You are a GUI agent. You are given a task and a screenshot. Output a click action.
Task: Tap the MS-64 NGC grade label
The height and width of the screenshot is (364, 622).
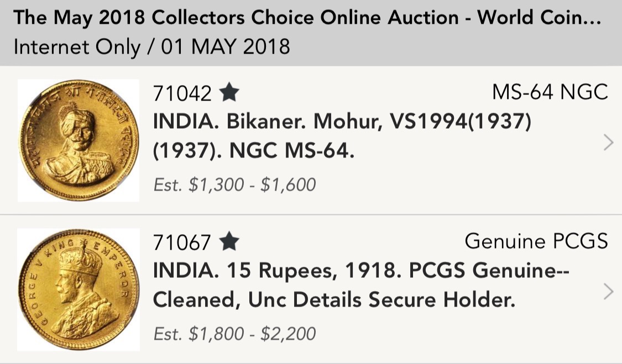[550, 92]
